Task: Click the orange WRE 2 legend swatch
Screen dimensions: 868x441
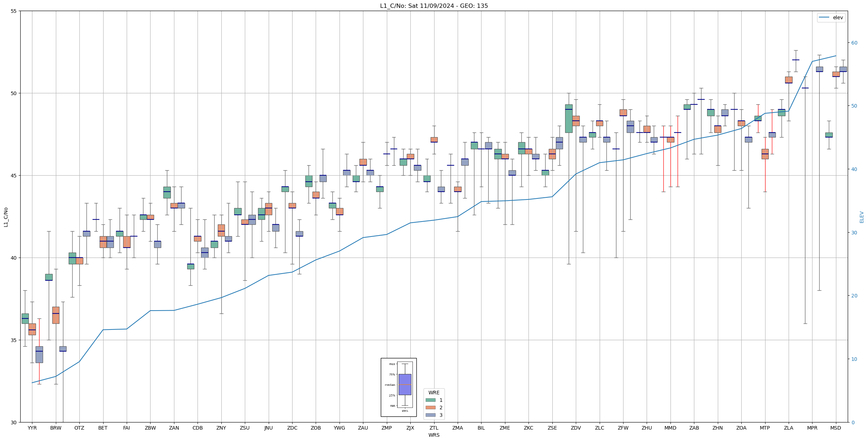Action: point(430,408)
